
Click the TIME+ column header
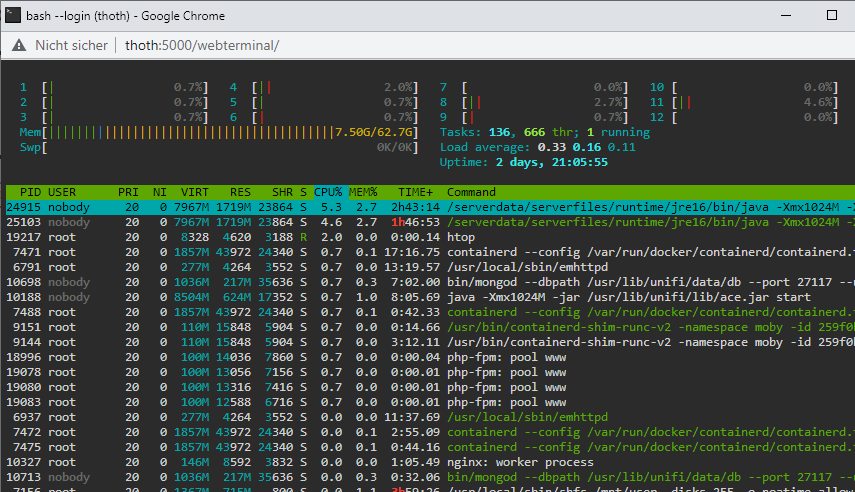(416, 192)
